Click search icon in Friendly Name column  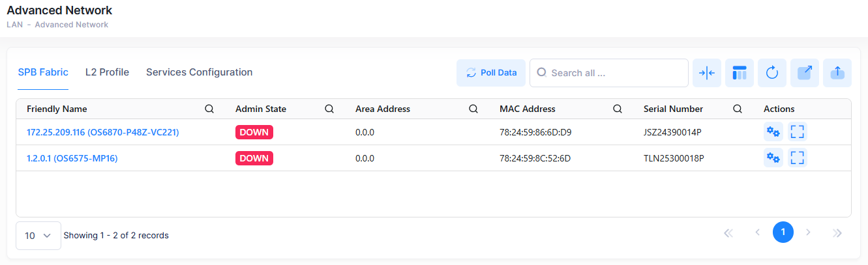[209, 109]
